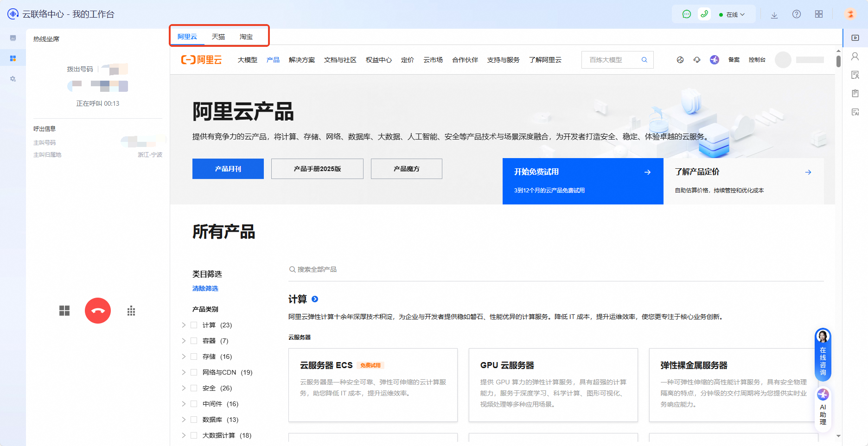Tick the 大数据计算 (18) checkbox
The image size is (868, 446).
194,435
